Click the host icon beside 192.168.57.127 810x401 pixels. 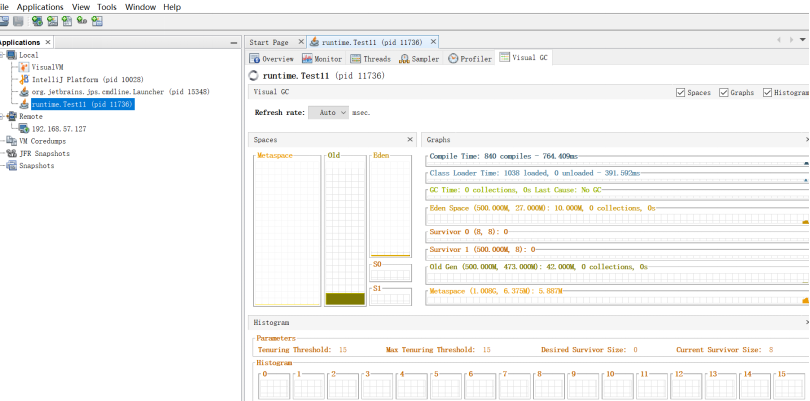[24, 129]
